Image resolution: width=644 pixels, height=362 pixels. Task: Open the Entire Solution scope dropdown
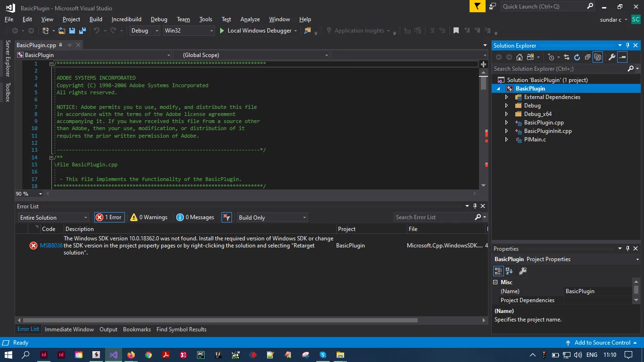click(53, 217)
